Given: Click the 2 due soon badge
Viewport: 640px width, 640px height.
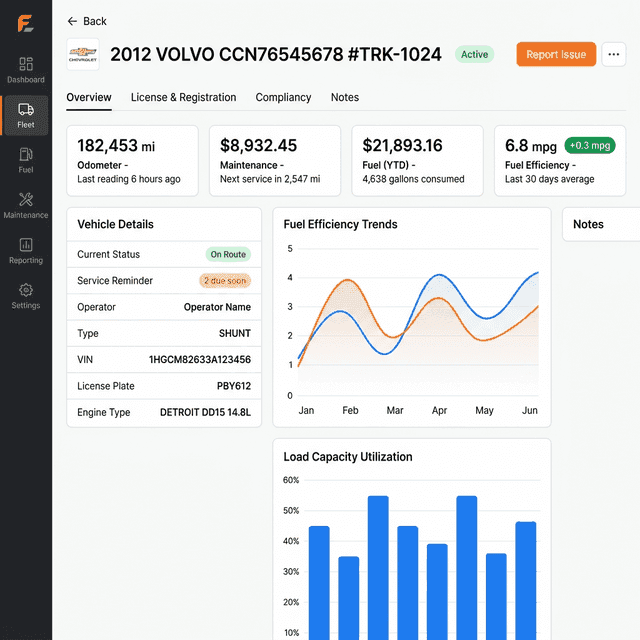Looking at the screenshot, I should (225, 281).
